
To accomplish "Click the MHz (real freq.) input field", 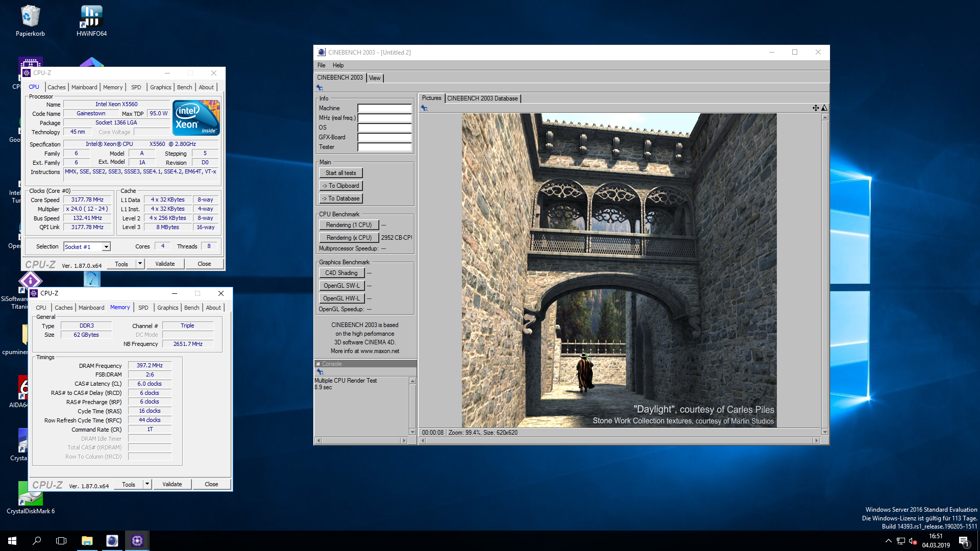I will (384, 118).
